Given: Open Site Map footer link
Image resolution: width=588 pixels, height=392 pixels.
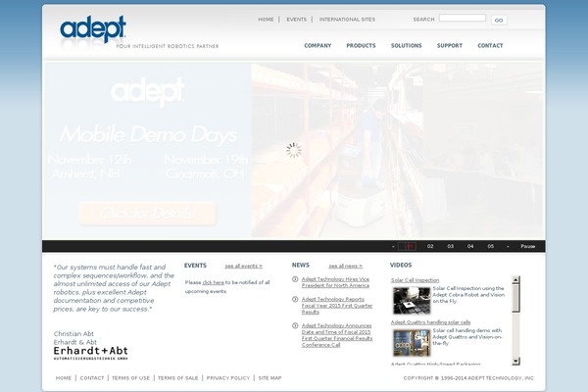Looking at the screenshot, I should (269, 378).
